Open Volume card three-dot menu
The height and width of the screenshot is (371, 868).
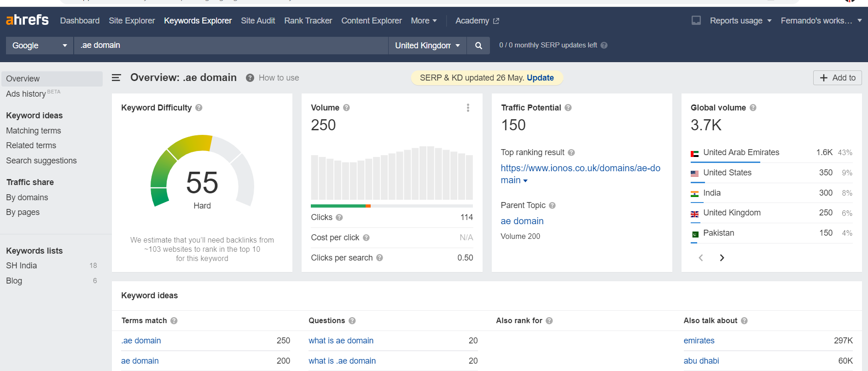pyautogui.click(x=468, y=108)
